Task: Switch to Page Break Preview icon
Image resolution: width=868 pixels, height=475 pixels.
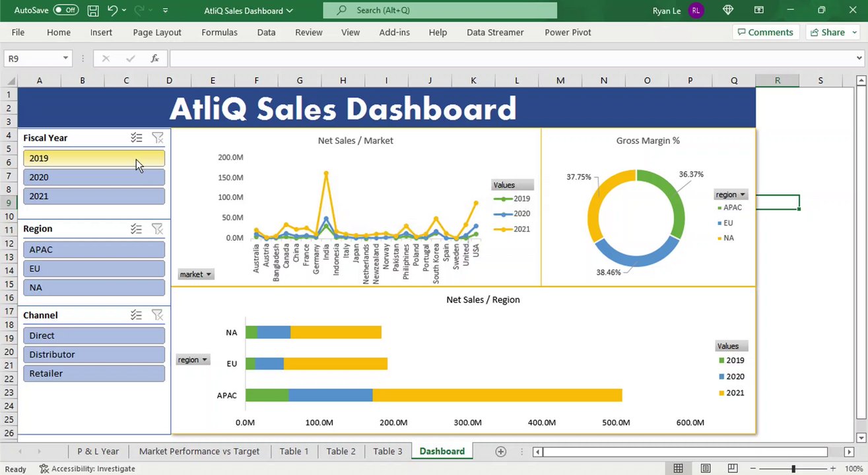Action: pyautogui.click(x=733, y=469)
